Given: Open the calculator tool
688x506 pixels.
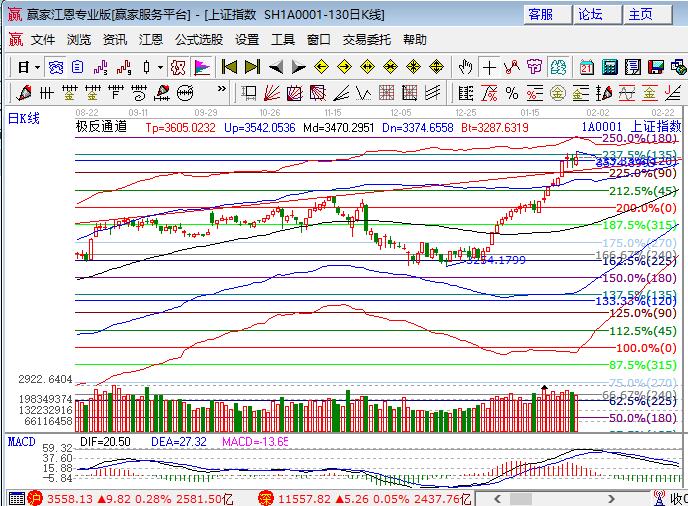Looking at the screenshot, I should pos(610,67).
